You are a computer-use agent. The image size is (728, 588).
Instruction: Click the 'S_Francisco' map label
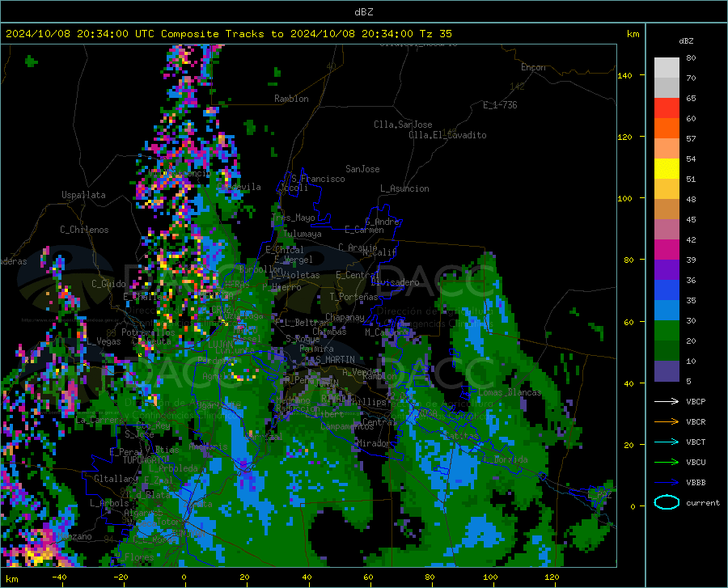point(318,179)
